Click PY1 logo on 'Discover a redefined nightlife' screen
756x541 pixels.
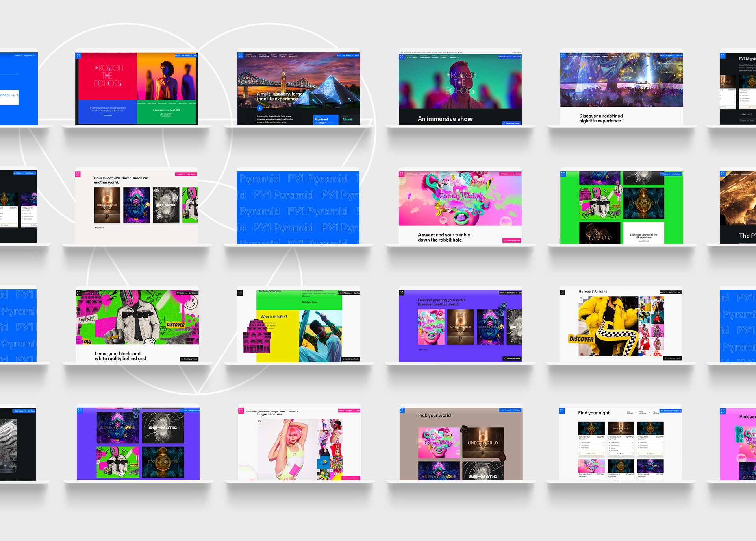point(563,55)
